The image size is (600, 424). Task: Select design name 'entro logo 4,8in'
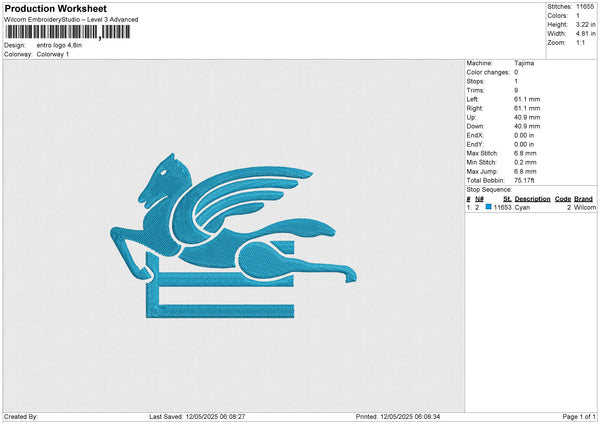[59, 45]
